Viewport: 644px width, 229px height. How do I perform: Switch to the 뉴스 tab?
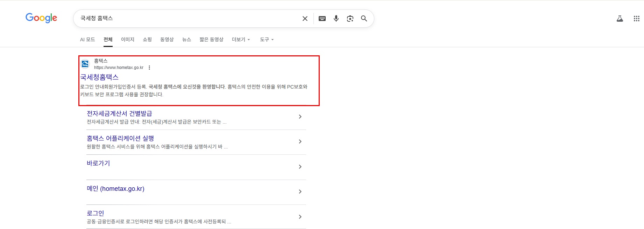pos(187,40)
